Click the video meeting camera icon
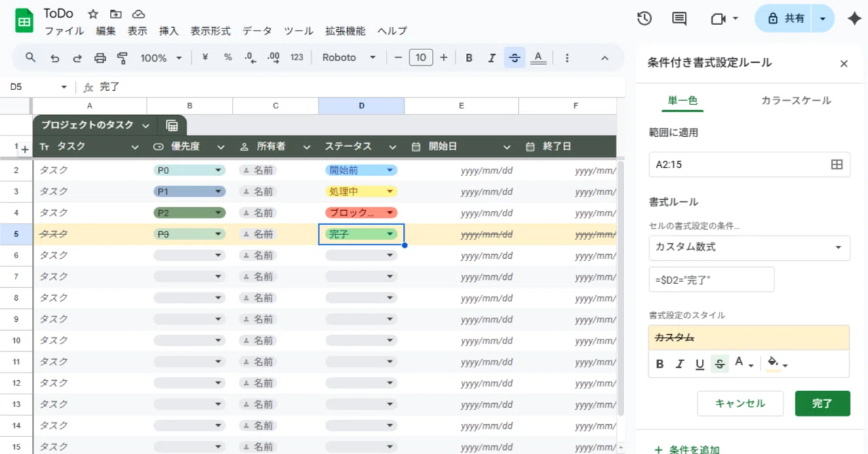The width and height of the screenshot is (868, 454). [x=718, y=19]
